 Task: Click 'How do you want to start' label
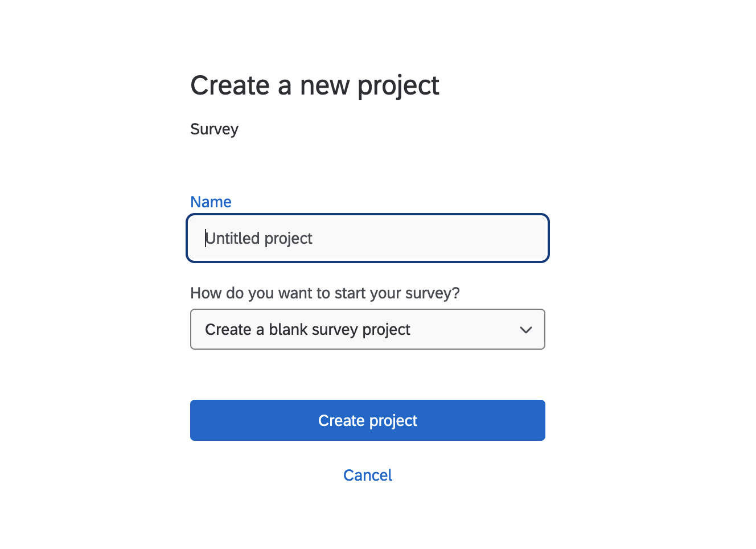click(x=324, y=293)
